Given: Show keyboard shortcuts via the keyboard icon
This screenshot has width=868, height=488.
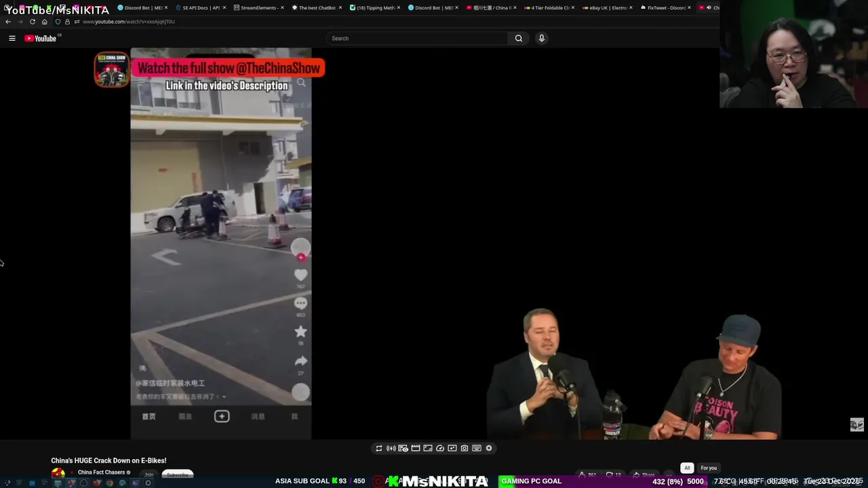Looking at the screenshot, I should tap(477, 448).
